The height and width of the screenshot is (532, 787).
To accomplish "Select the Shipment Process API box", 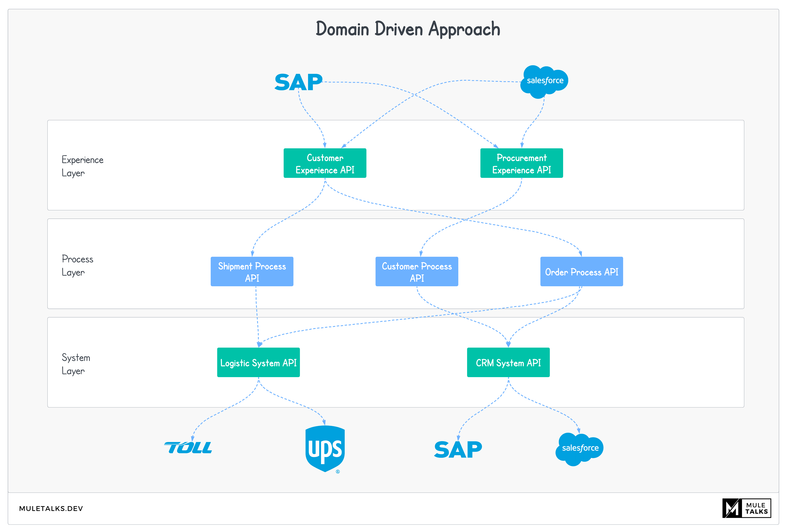I will click(x=252, y=271).
